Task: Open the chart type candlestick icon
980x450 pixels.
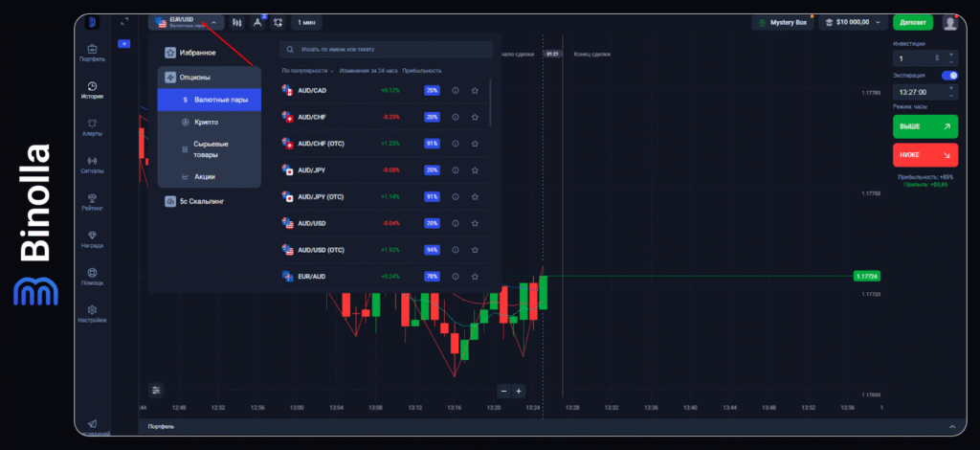Action: 236,21
